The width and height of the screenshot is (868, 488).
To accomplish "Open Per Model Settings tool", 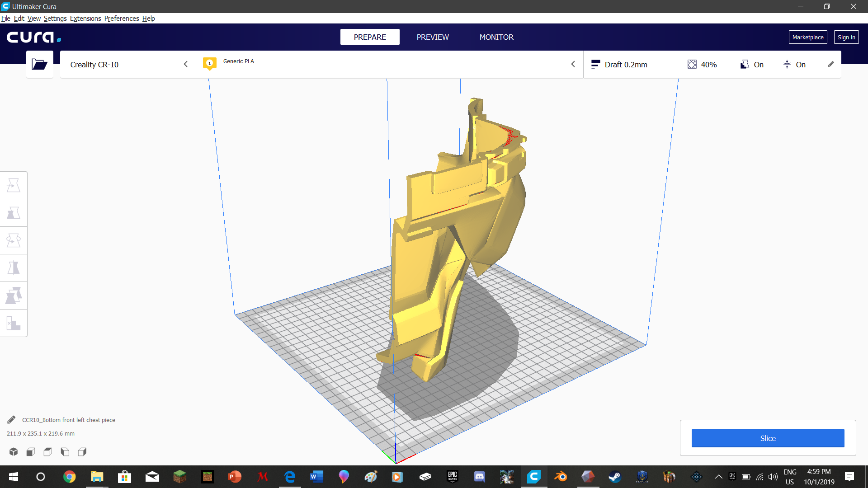I will pos(14,296).
